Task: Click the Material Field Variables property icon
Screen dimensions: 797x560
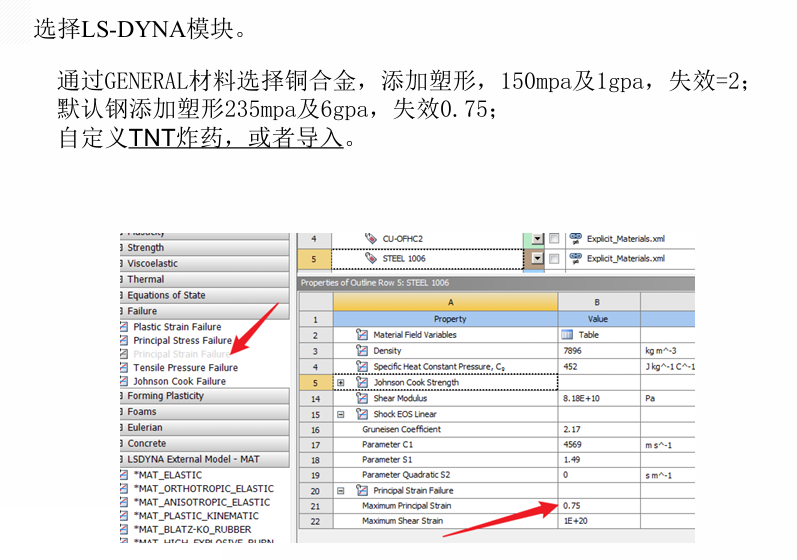Action: [x=362, y=334]
